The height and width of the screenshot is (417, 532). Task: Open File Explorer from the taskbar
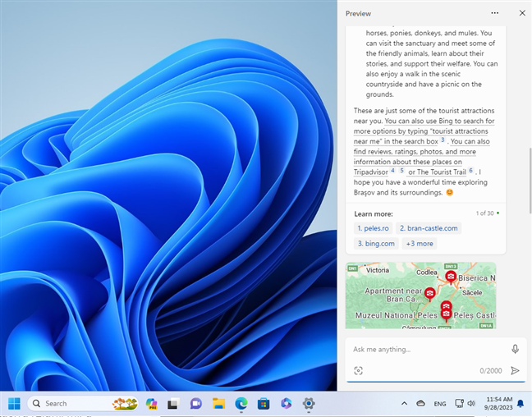point(218,403)
